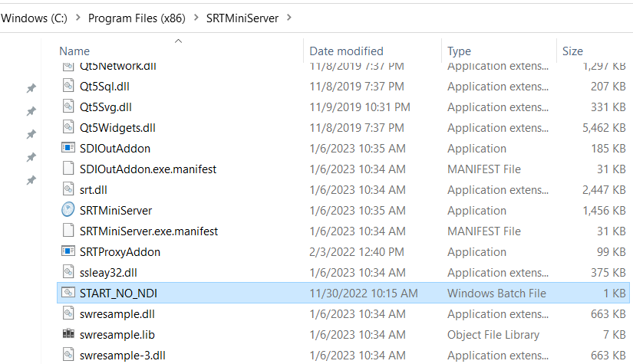Select the Qt5Svg.dll file name
The image size is (633, 364).
coord(106,107)
